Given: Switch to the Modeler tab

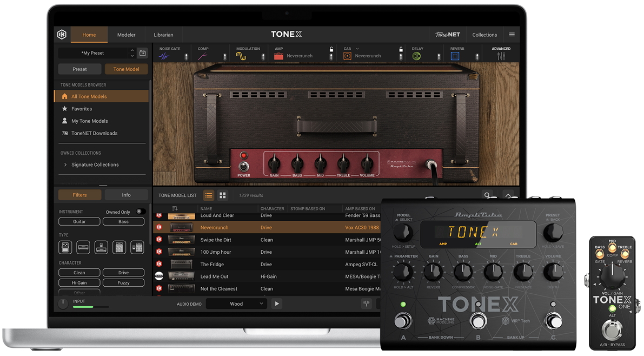Looking at the screenshot, I should tap(126, 35).
